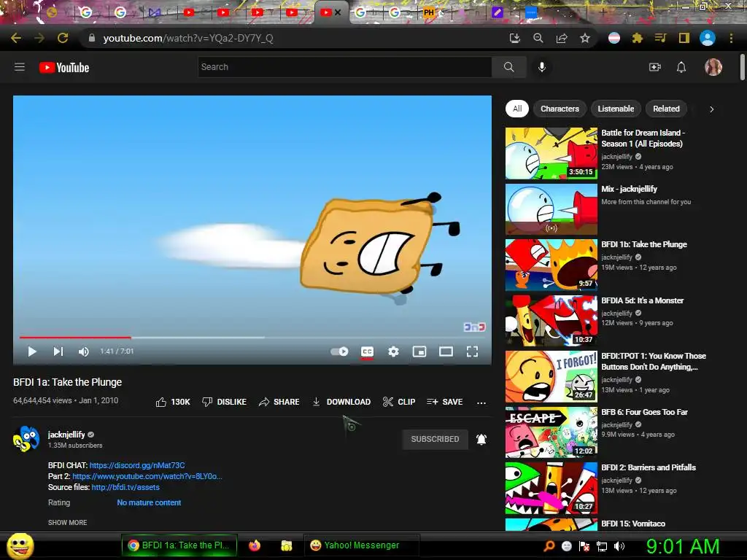Open the Create video camera icon
This screenshot has height=560, width=747.
coord(655,67)
